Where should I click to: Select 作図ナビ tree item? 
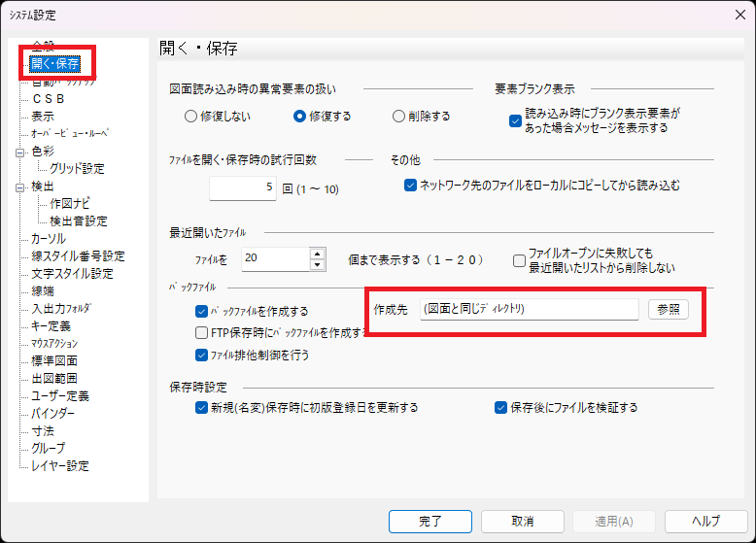click(69, 204)
